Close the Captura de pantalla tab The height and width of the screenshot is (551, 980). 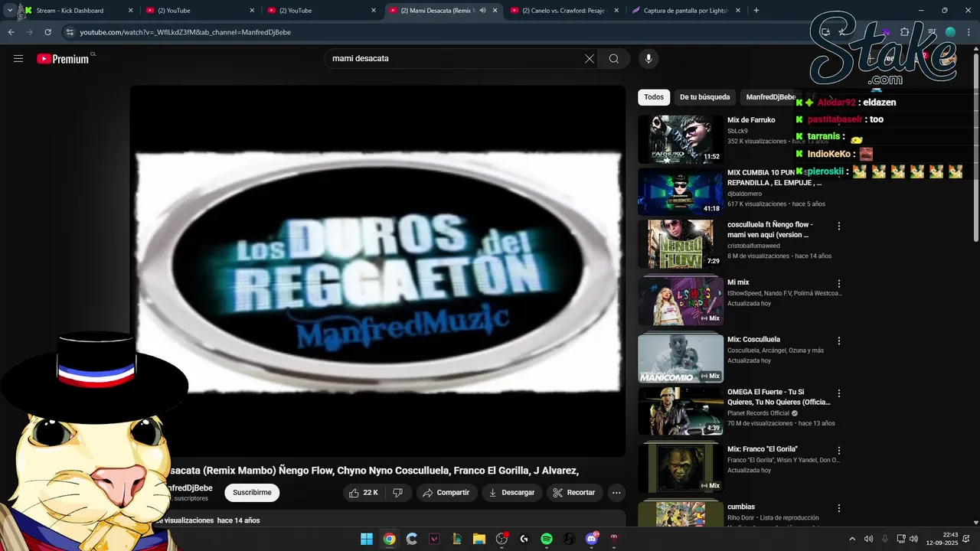[739, 11]
